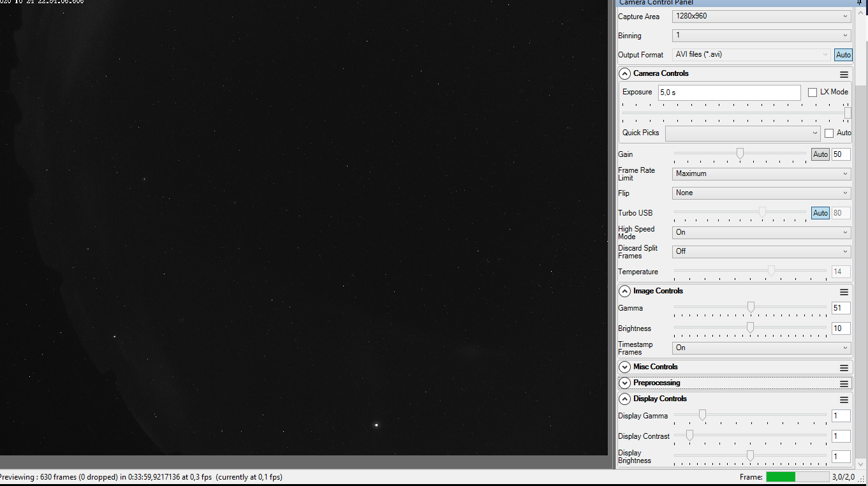Click the Display Contrast value field
This screenshot has height=486, width=868.
(841, 436)
